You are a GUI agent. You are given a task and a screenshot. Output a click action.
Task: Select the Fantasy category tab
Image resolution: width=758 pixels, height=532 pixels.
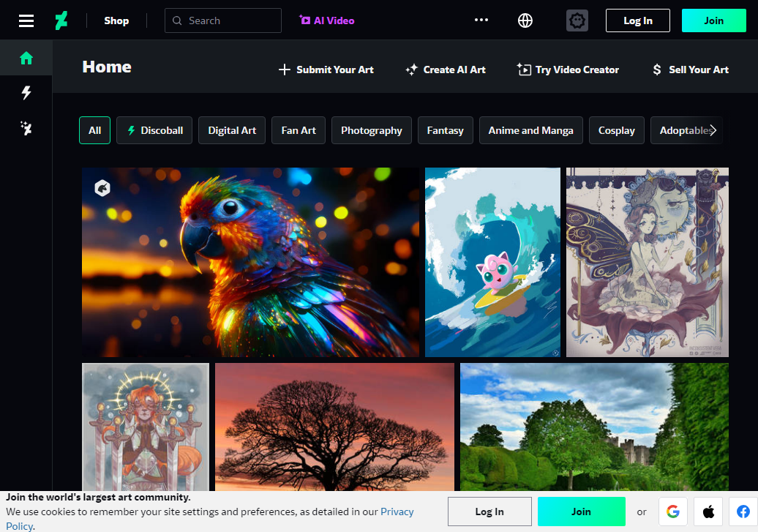click(x=446, y=130)
